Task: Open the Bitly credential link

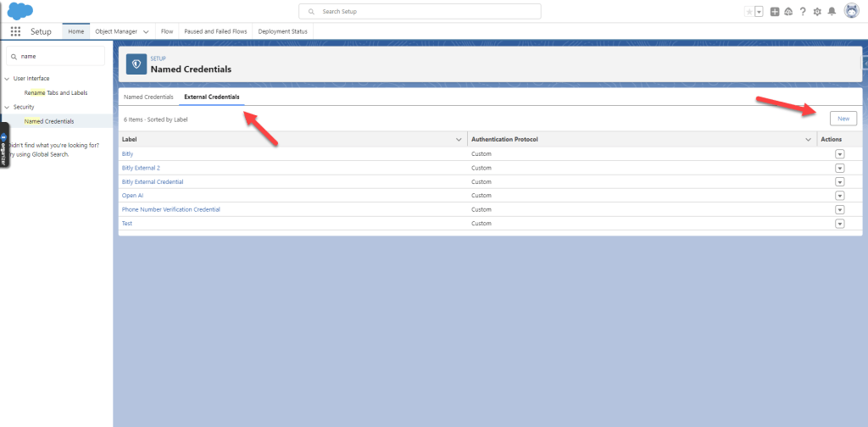Action: click(127, 153)
